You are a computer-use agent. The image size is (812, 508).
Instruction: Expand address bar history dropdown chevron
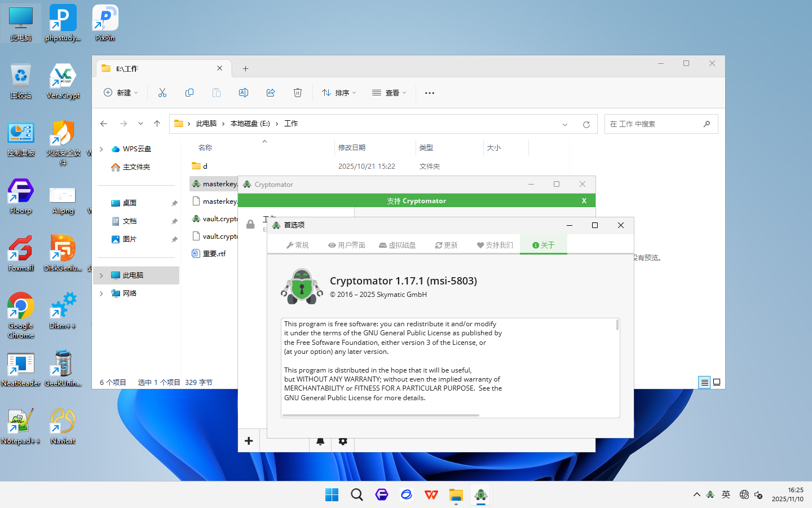(565, 124)
